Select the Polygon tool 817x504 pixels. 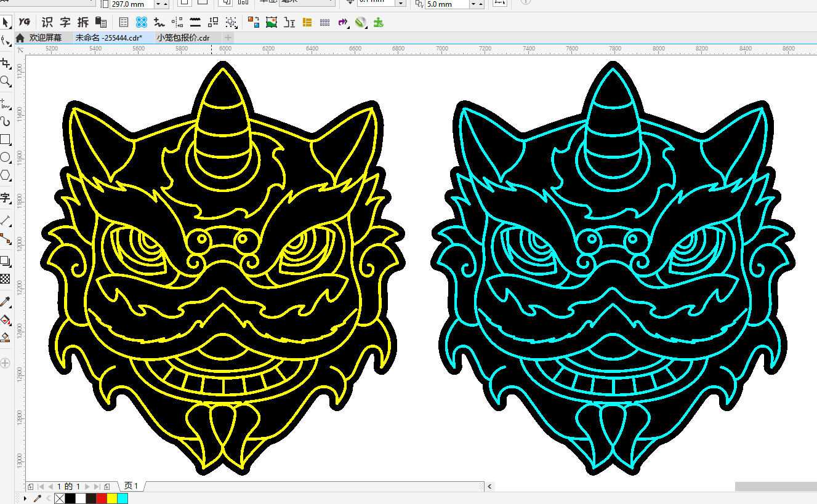[6, 175]
